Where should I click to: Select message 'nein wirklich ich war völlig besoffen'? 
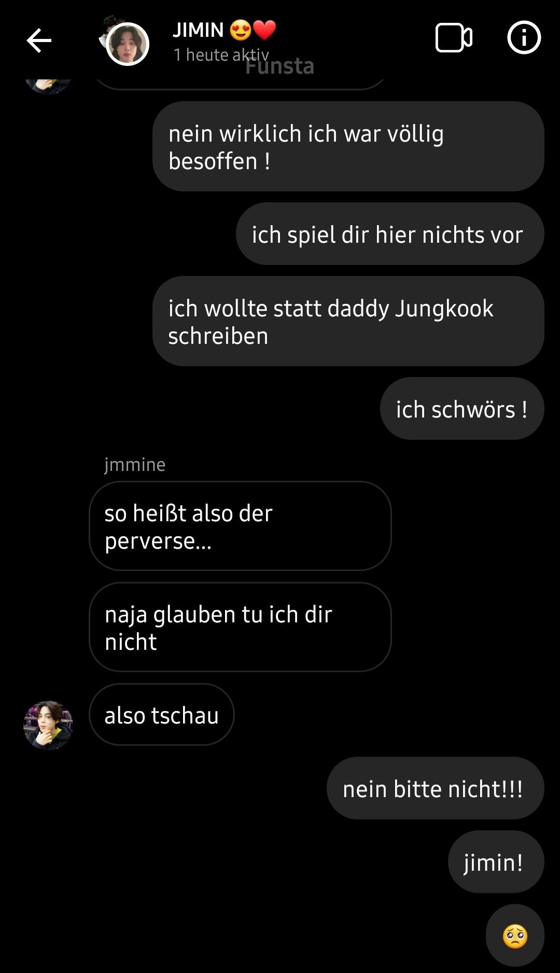click(348, 147)
